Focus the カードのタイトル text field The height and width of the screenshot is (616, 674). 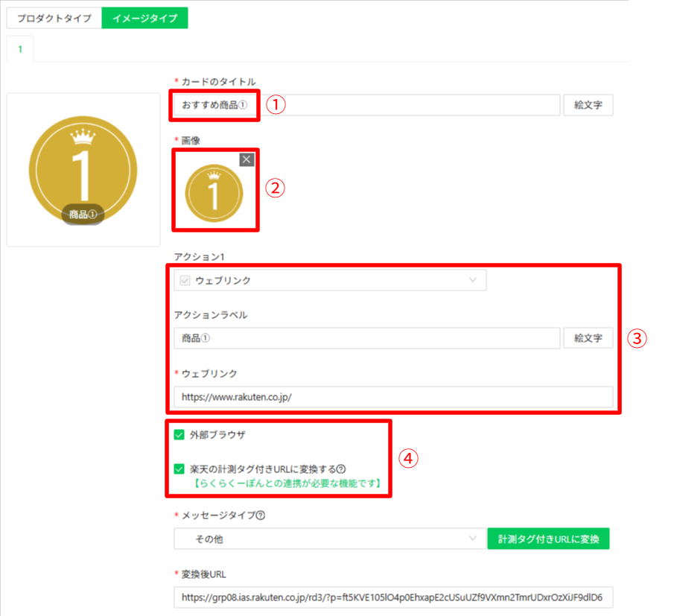click(x=410, y=105)
